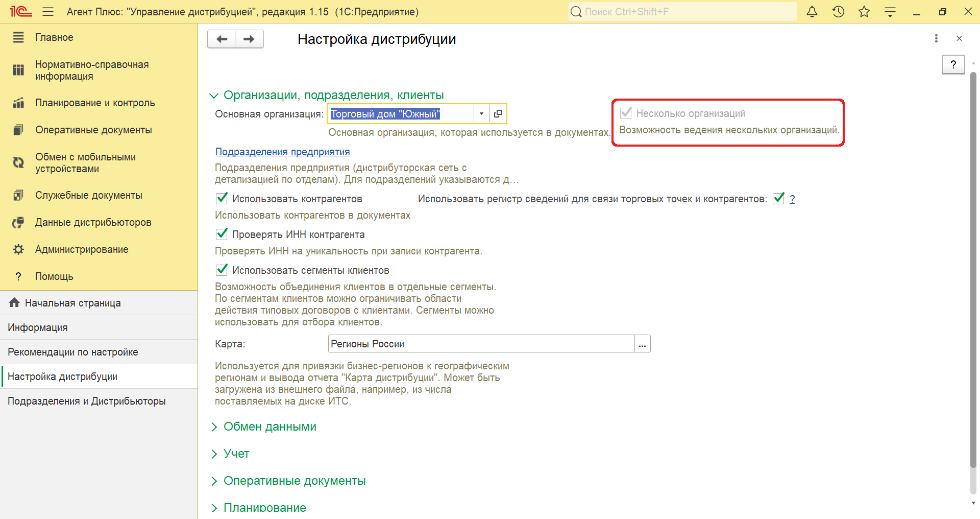The image size is (980, 519).
Task: Go back with the left arrow
Action: tap(222, 39)
